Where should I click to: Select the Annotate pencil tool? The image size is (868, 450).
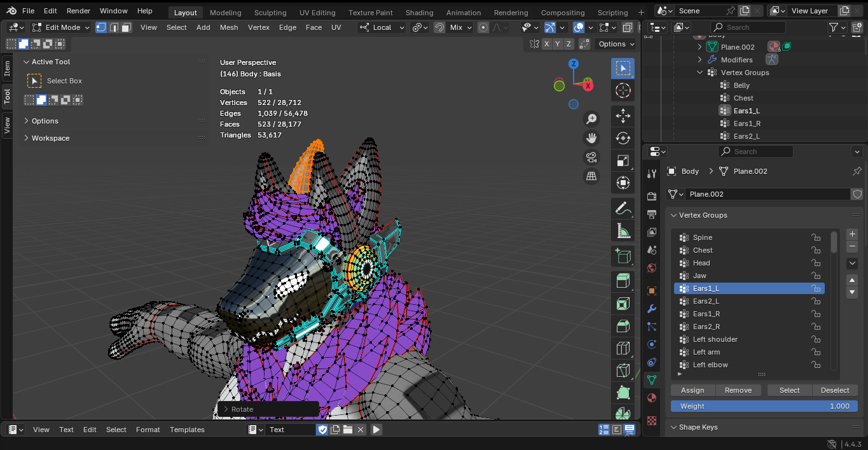click(x=623, y=208)
